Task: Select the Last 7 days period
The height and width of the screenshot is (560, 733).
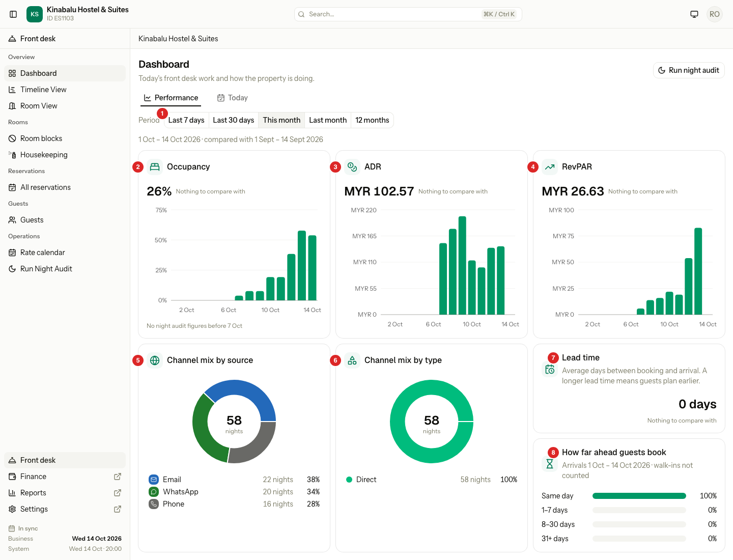Action: point(186,120)
